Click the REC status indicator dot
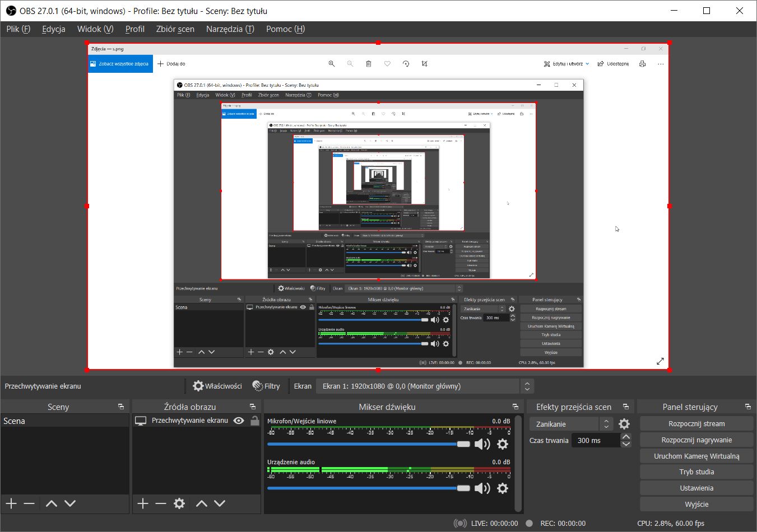 click(x=529, y=523)
